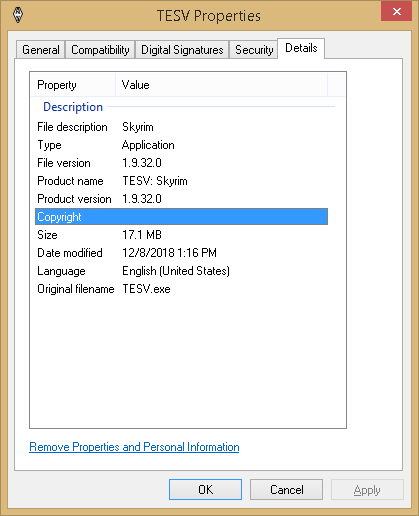Select the Date modified row
This screenshot has height=516, width=419.
point(181,253)
